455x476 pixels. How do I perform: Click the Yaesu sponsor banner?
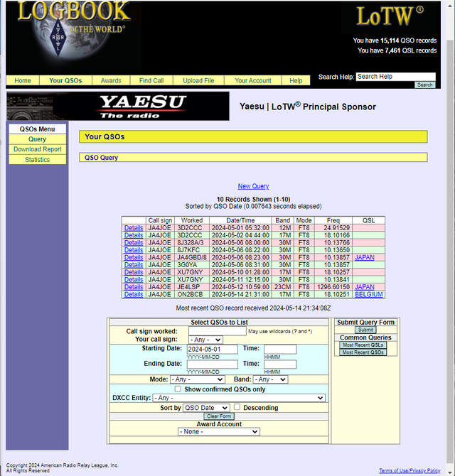pyautogui.click(x=118, y=107)
